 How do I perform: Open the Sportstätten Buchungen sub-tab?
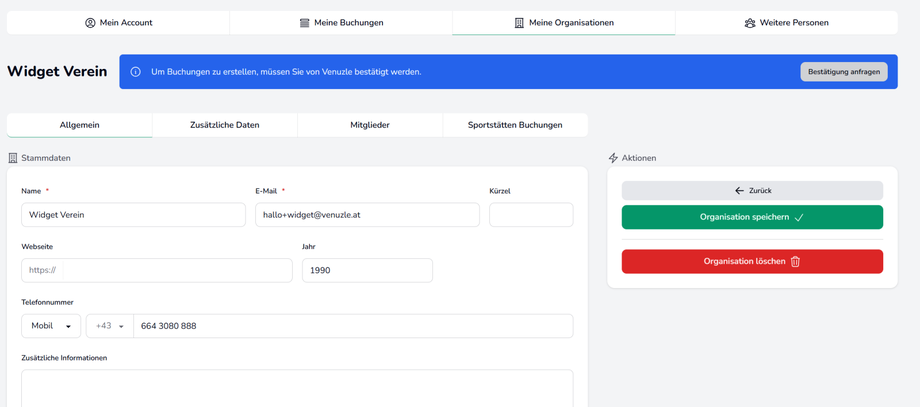[x=515, y=125]
